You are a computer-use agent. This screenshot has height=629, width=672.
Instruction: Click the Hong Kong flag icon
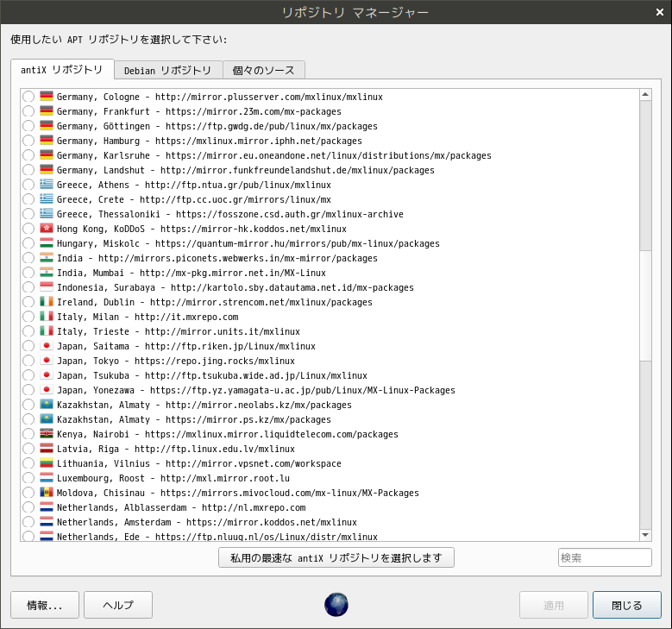point(47,228)
